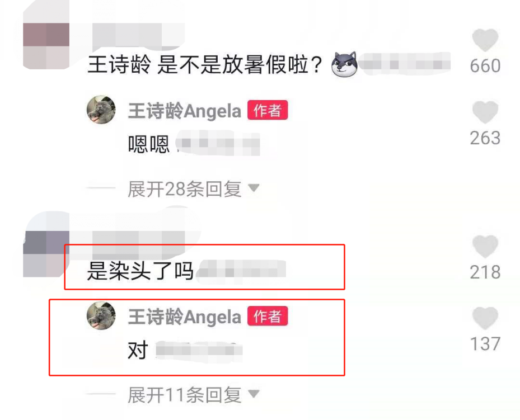Open 王诗龄Angela profile above 对
520x420 pixels.
click(184, 317)
